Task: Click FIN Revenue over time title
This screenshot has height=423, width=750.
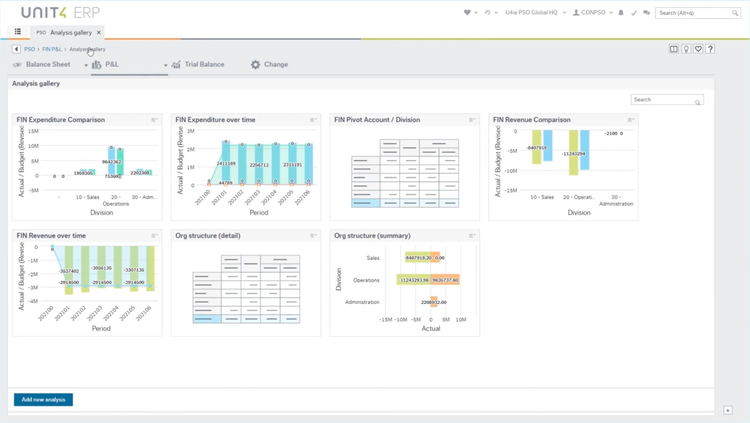Action: 51,235
